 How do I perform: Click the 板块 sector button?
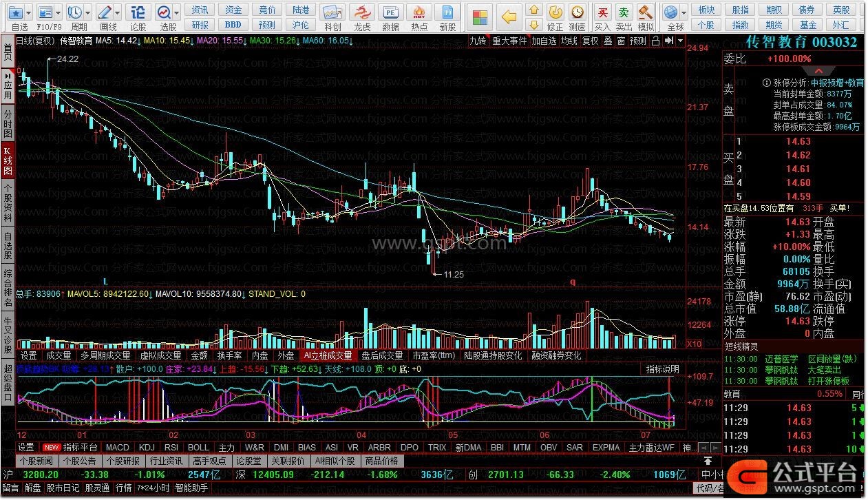click(x=707, y=10)
